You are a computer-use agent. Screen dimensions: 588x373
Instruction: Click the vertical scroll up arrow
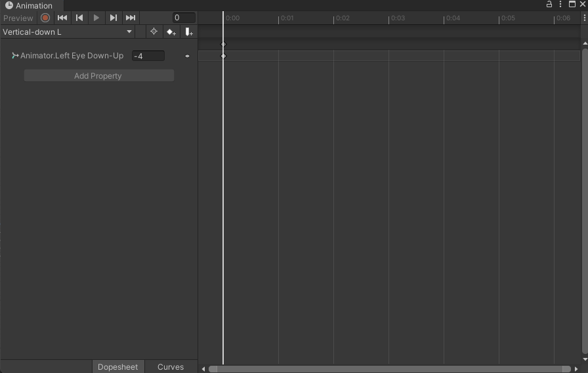[585, 44]
